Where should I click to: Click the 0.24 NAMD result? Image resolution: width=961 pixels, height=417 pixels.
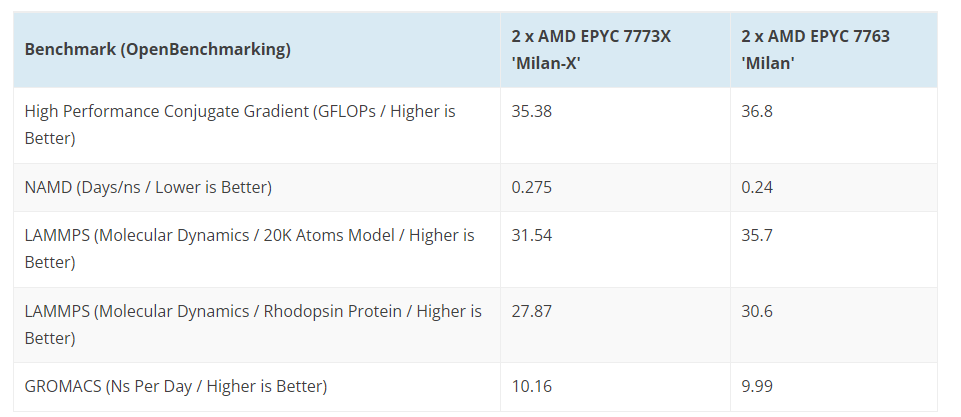point(756,187)
